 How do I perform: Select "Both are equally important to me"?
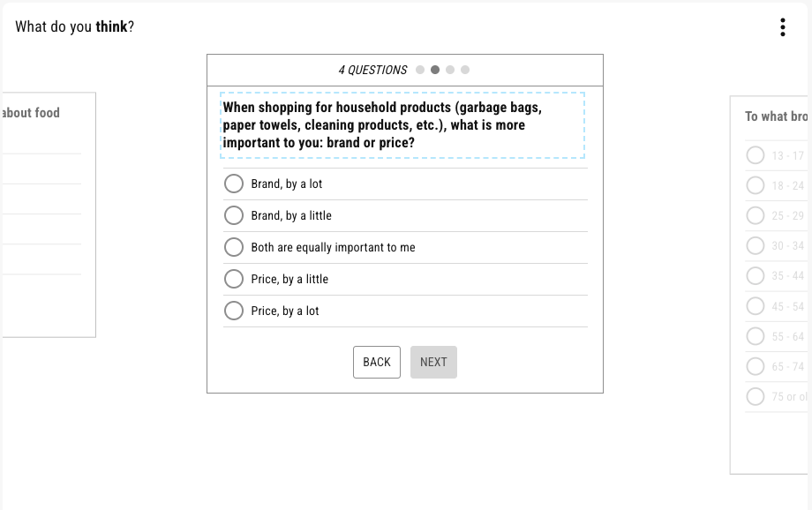234,247
